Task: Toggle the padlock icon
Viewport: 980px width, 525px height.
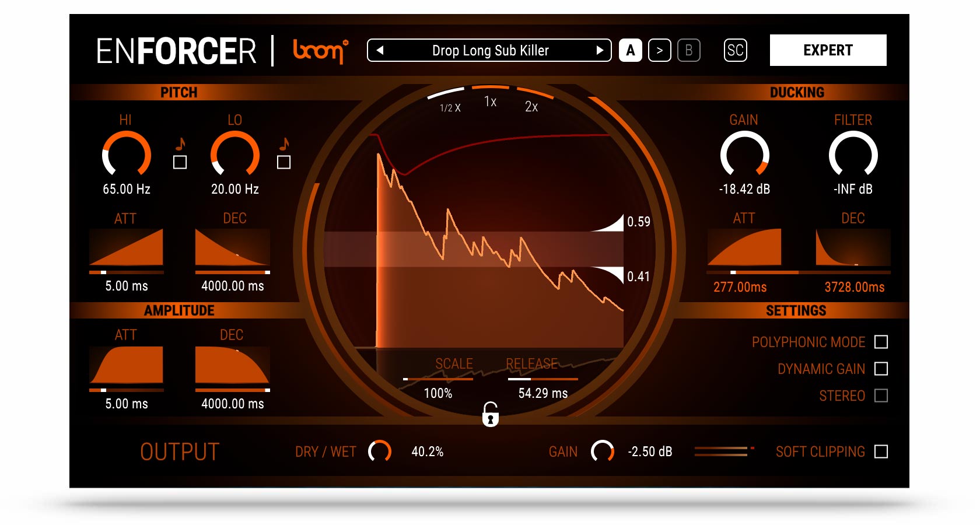Action: (491, 414)
